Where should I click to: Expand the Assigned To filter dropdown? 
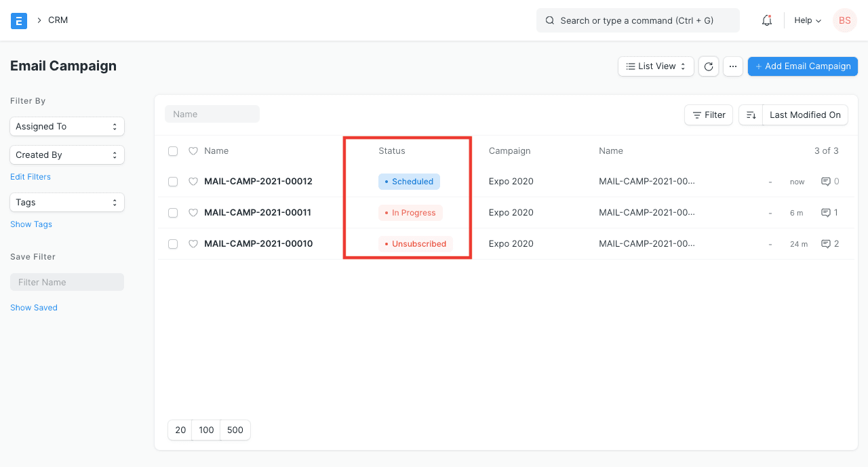point(67,127)
